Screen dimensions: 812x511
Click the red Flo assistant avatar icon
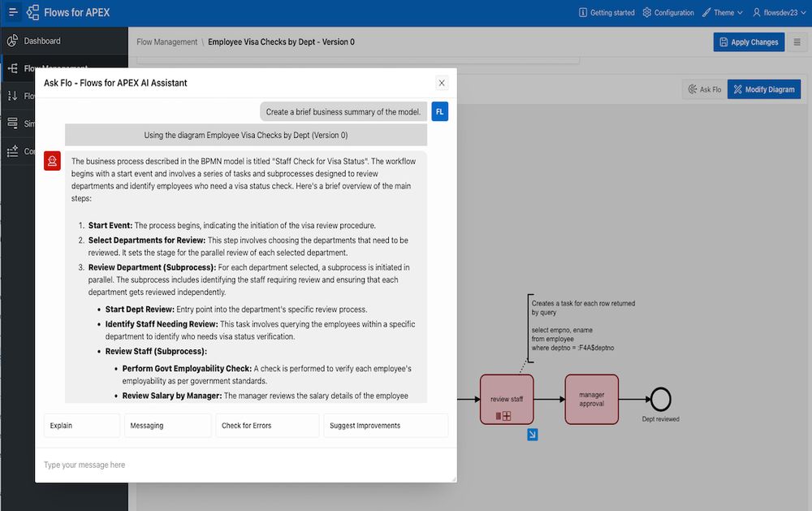52,161
